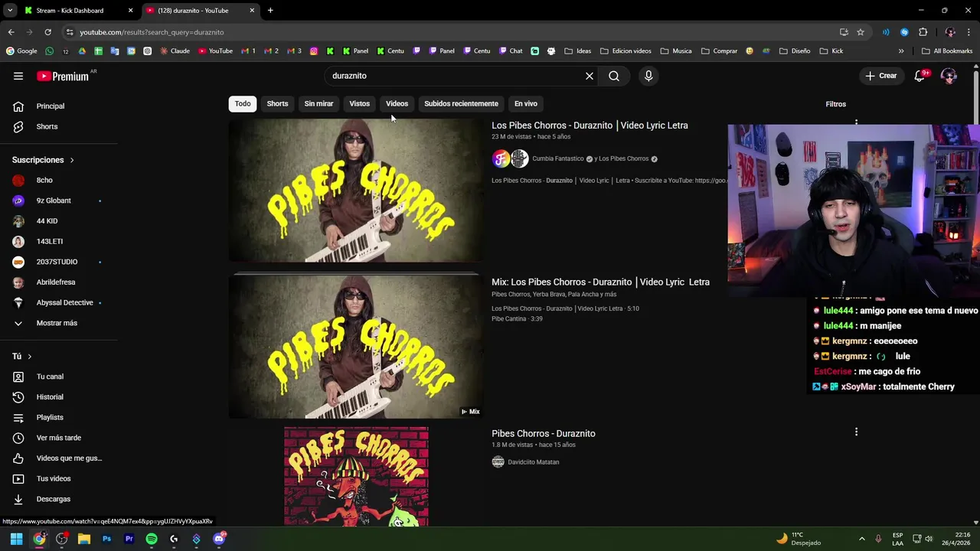Open the Davidciito Matatan channel
Image resolution: width=980 pixels, height=551 pixels.
pyautogui.click(x=533, y=462)
